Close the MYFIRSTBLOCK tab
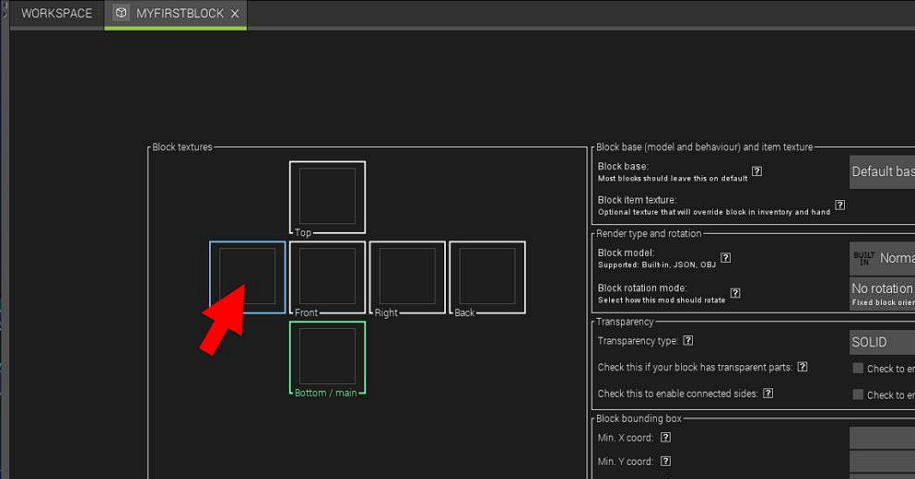 tap(235, 14)
